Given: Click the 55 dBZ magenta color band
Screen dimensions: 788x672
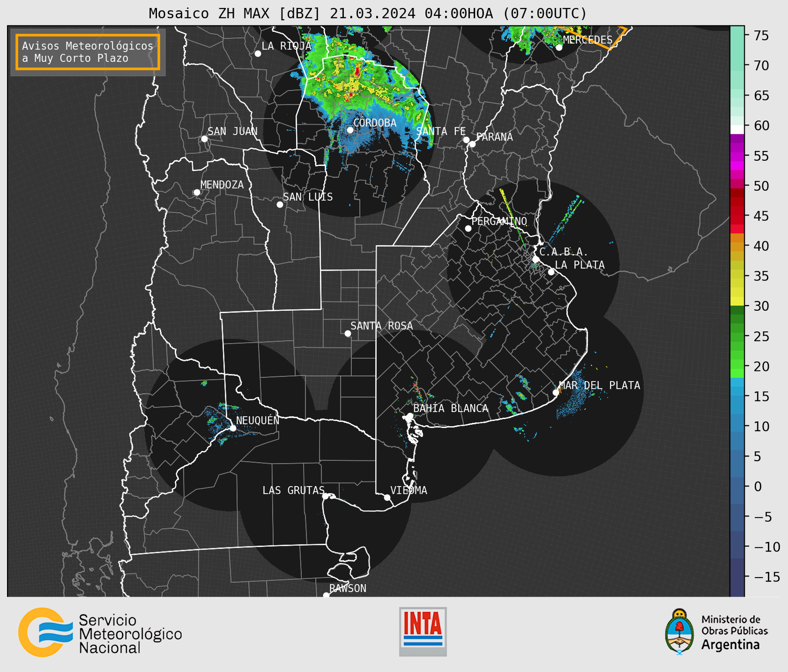Looking at the screenshot, I should pyautogui.click(x=737, y=156).
